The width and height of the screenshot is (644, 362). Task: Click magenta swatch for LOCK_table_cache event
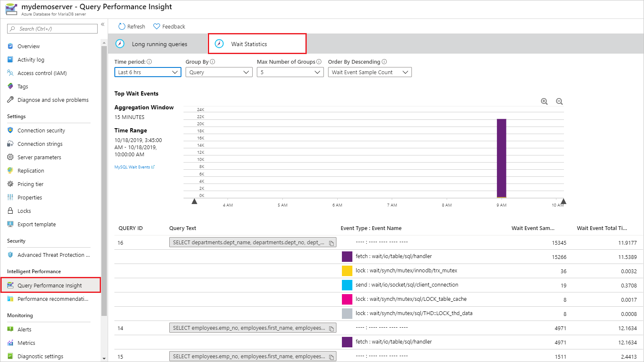click(347, 299)
